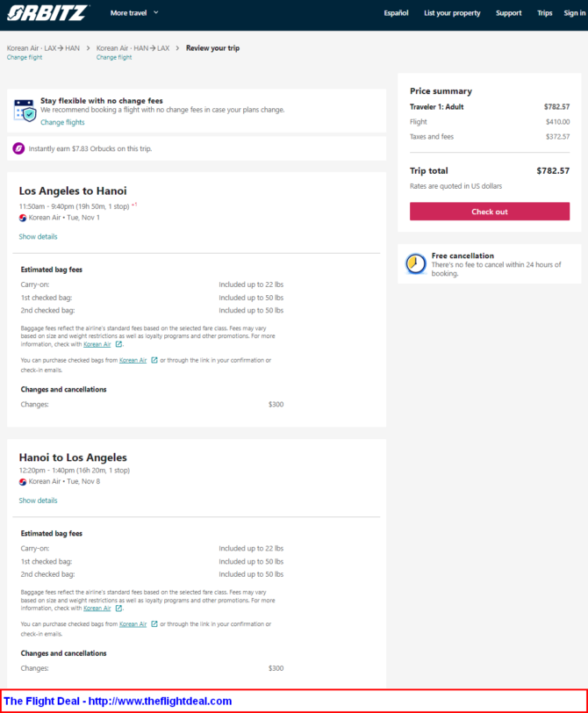Viewport: 588px width, 713px height.
Task: Click Sign in at top right
Action: 574,12
